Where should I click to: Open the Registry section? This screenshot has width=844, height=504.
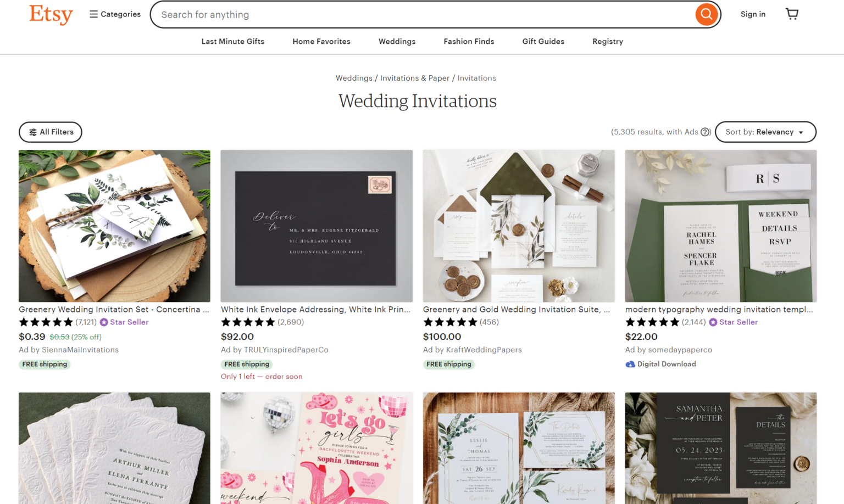pyautogui.click(x=608, y=41)
